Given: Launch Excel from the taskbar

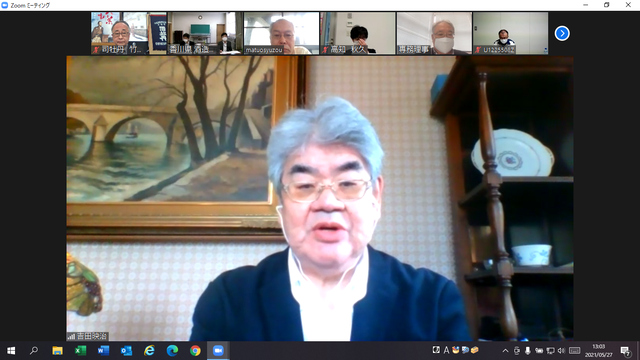Looking at the screenshot, I should point(80,351).
